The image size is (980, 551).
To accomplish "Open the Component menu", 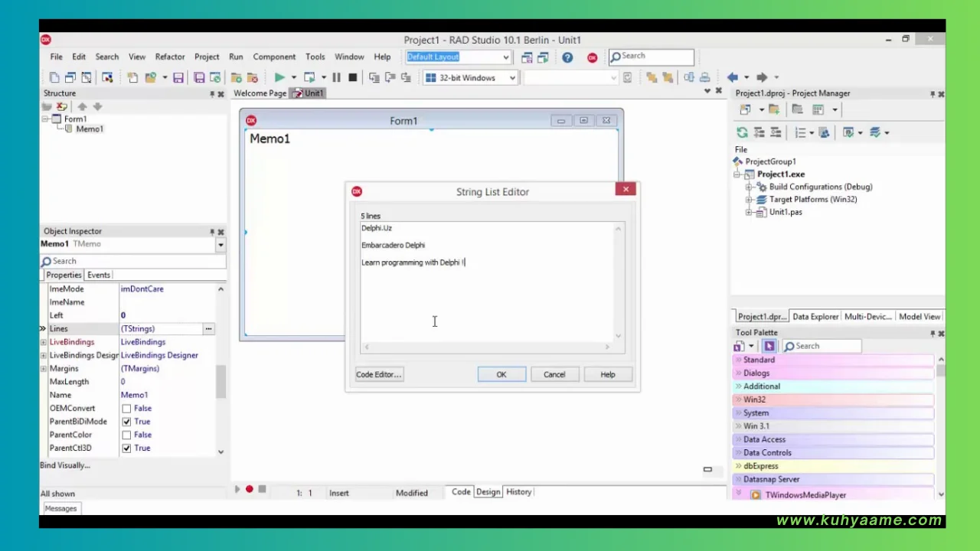I will pyautogui.click(x=274, y=57).
